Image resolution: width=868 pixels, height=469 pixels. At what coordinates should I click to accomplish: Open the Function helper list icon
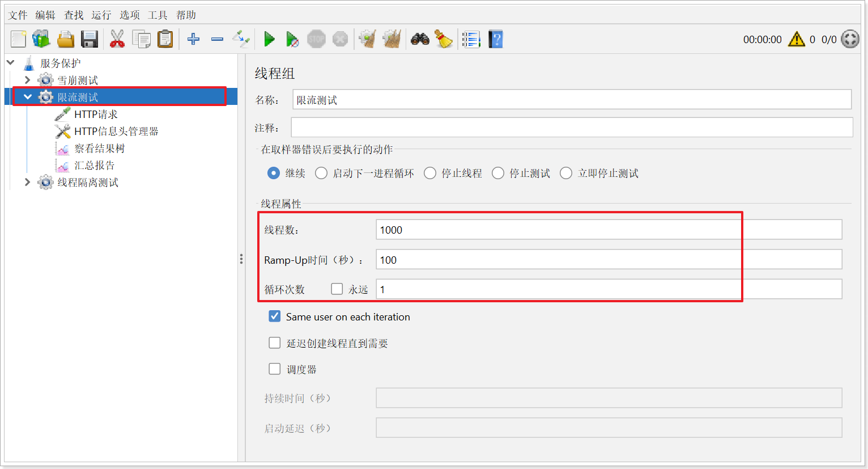point(471,39)
